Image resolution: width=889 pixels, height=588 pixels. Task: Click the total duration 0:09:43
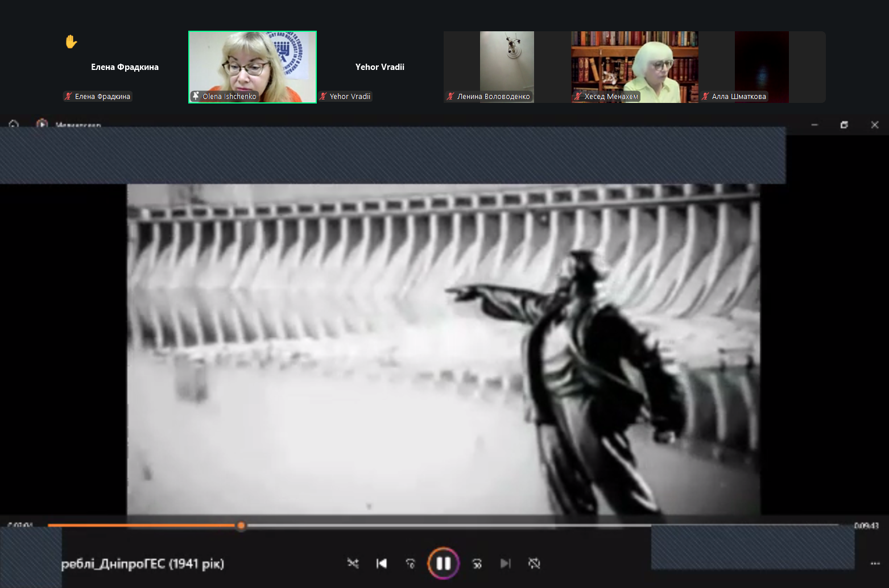tap(866, 525)
